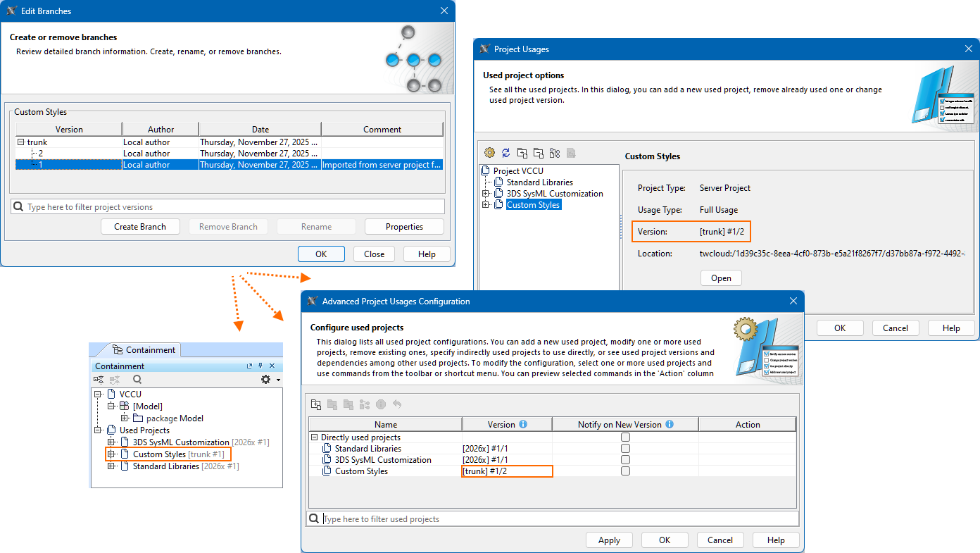This screenshot has width=980, height=553.
Task: Click the gear options icon in Project Usages
Action: click(489, 153)
